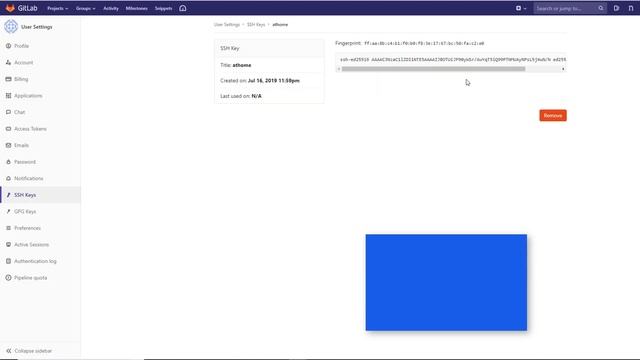Image resolution: width=640 pixels, height=360 pixels.
Task: Click the Preferences sliders icon
Action: (8, 228)
